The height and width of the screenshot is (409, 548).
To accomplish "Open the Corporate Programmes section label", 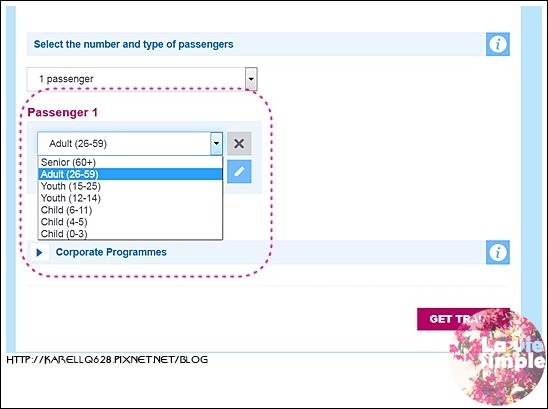I will pyautogui.click(x=111, y=252).
